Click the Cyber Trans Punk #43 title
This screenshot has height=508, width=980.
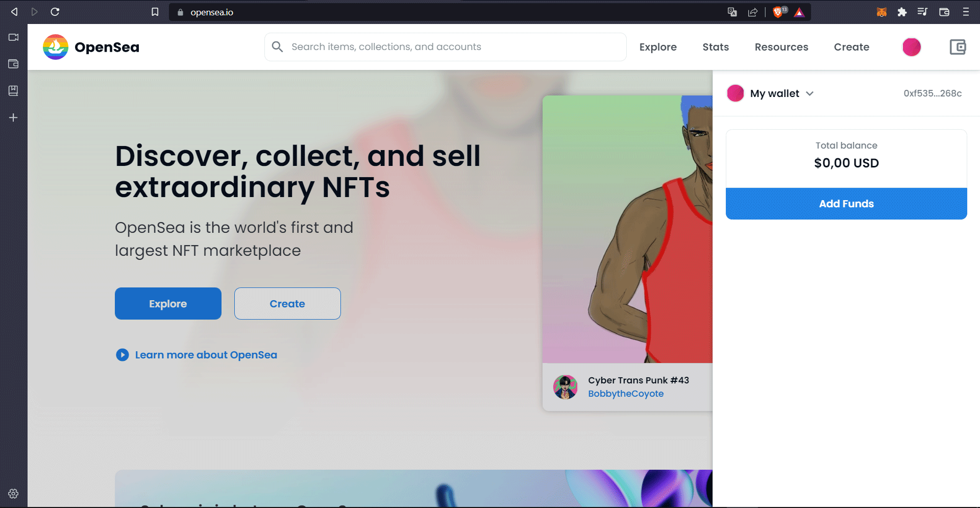click(639, 380)
